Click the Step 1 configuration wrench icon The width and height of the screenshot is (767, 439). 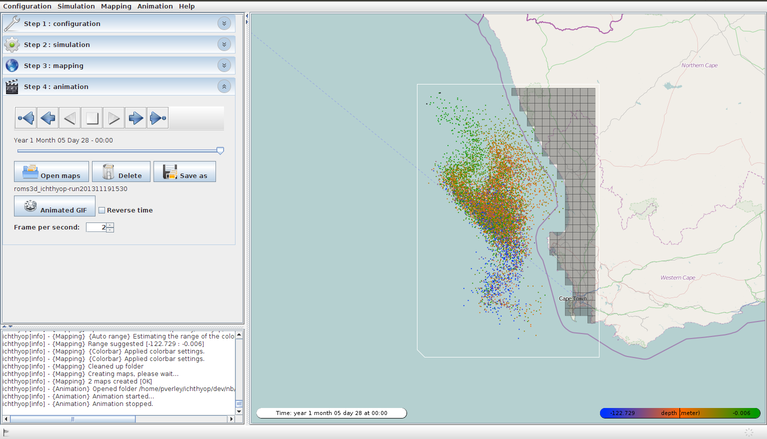(12, 23)
